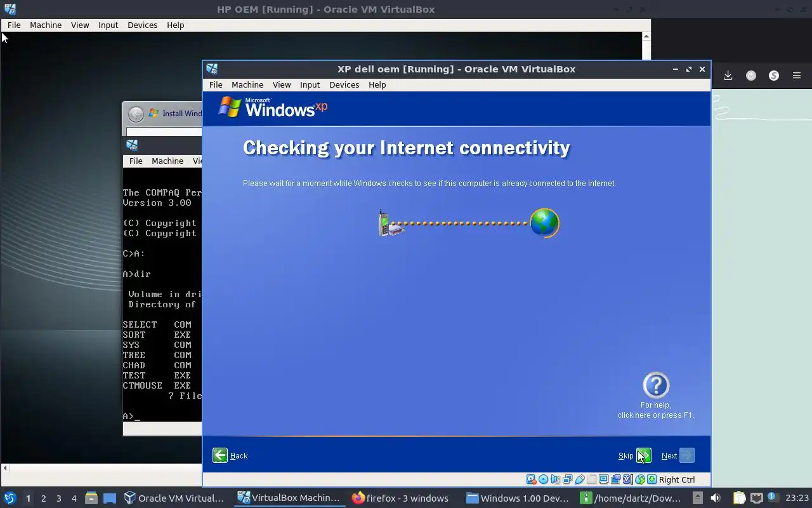Viewport: 812px width, 508px height.
Task: Click Windows 1.00 Dev taskbar entry
Action: (x=518, y=498)
